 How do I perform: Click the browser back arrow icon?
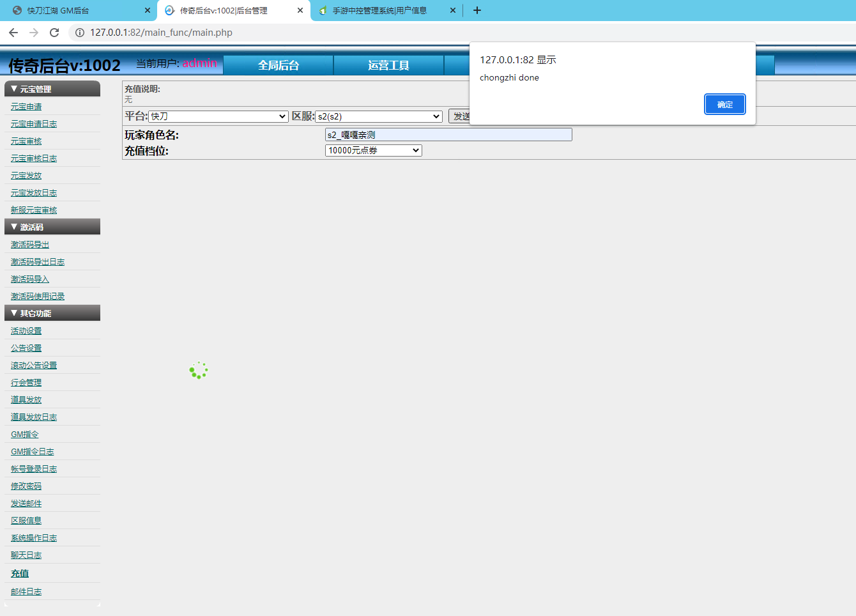click(x=13, y=33)
